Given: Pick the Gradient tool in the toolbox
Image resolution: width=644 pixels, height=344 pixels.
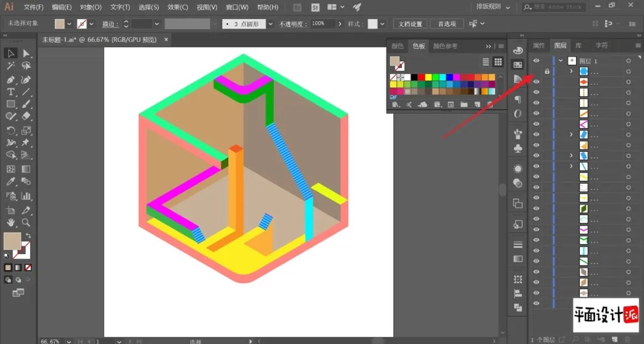Looking at the screenshot, I should (x=26, y=169).
